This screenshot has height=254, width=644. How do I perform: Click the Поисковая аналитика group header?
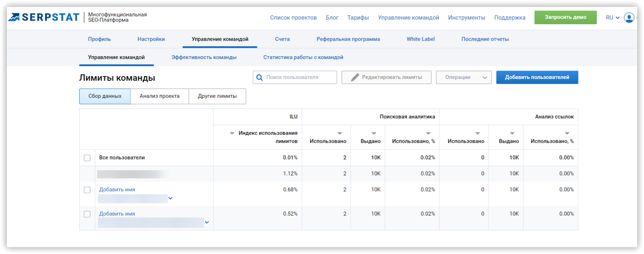(407, 116)
